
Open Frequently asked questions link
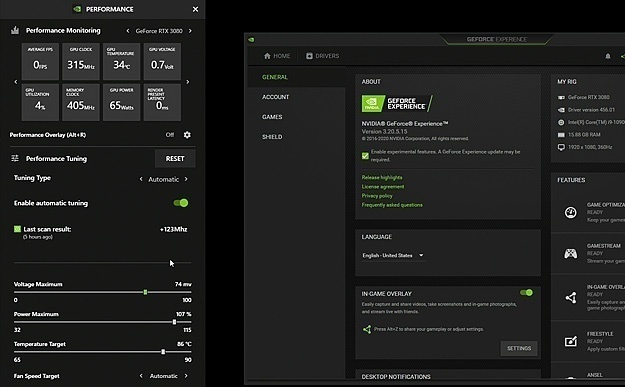(x=392, y=205)
